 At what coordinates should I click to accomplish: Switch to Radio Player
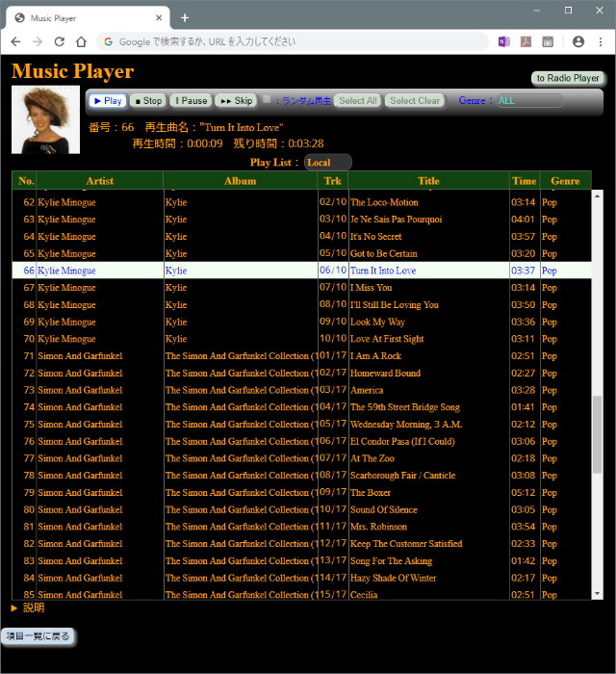pos(568,78)
